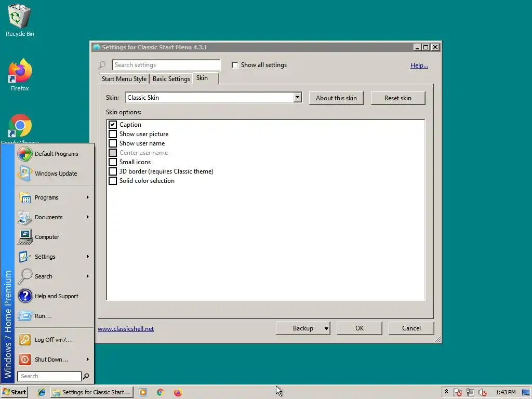Click the Cancel button
This screenshot has width=532, height=399.
coord(411,328)
